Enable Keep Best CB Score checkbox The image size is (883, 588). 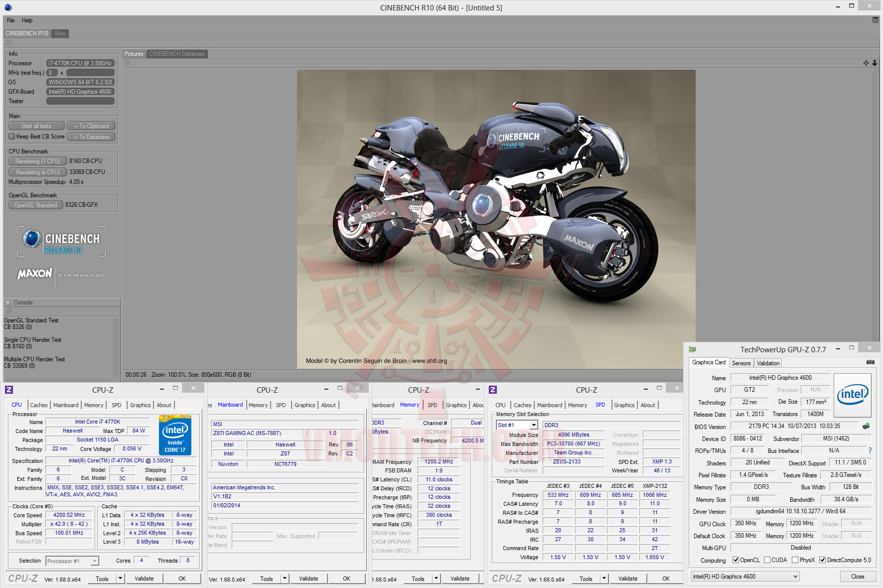pyautogui.click(x=12, y=137)
